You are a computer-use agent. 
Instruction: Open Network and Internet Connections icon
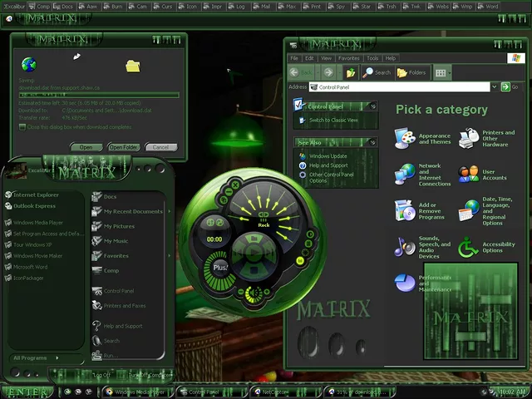[x=405, y=175]
